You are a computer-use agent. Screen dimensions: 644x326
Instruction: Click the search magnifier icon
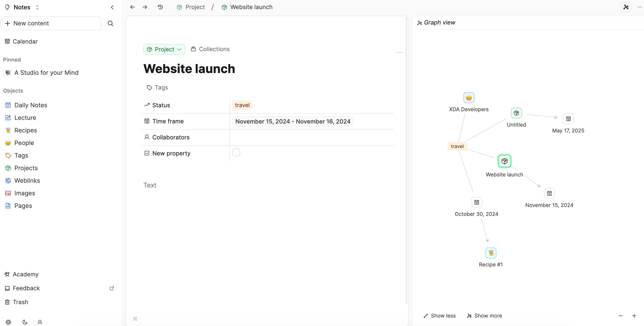[x=110, y=23]
